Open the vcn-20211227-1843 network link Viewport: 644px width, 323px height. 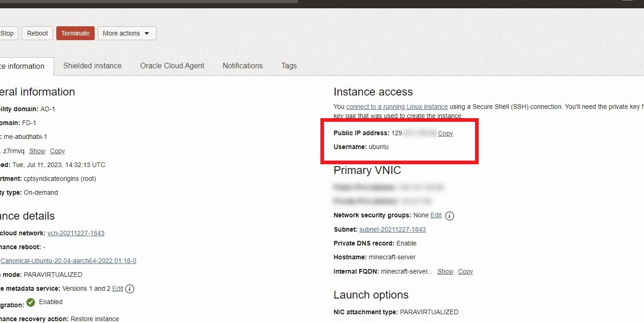[76, 233]
